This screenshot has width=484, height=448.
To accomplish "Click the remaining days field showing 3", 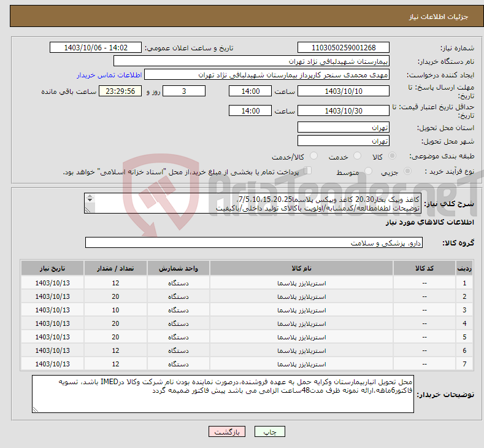I will (184, 91).
